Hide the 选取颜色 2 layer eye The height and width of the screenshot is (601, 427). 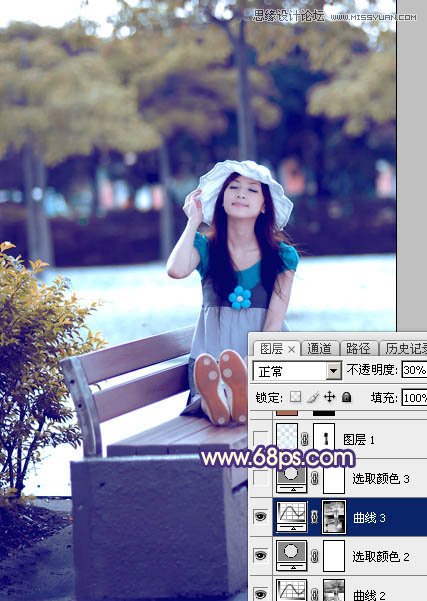(261, 555)
